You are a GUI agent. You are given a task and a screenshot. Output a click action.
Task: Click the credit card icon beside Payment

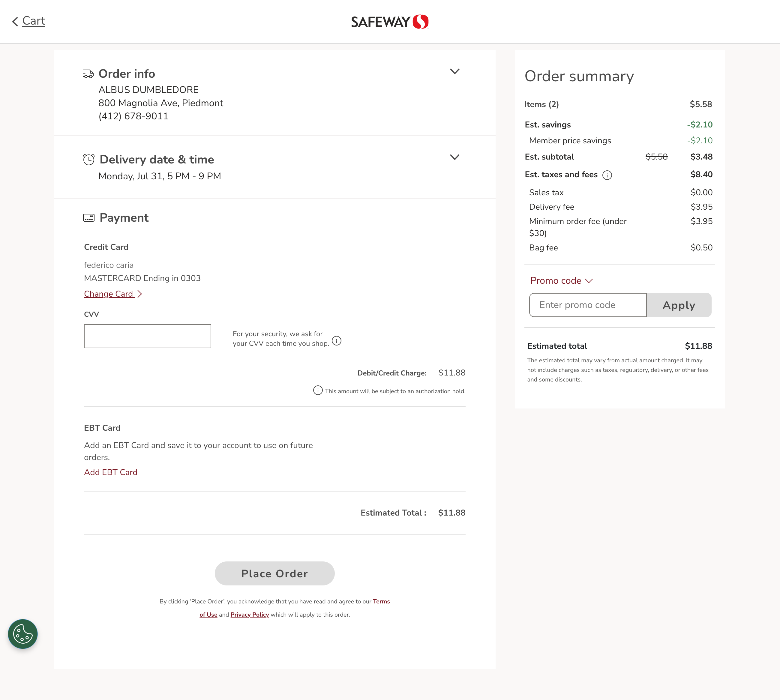point(88,218)
